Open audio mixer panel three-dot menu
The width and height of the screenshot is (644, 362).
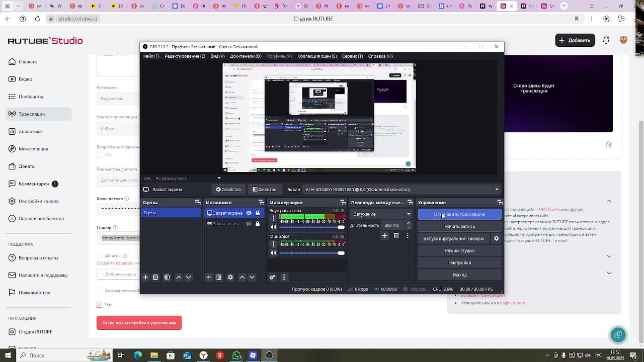click(x=284, y=277)
